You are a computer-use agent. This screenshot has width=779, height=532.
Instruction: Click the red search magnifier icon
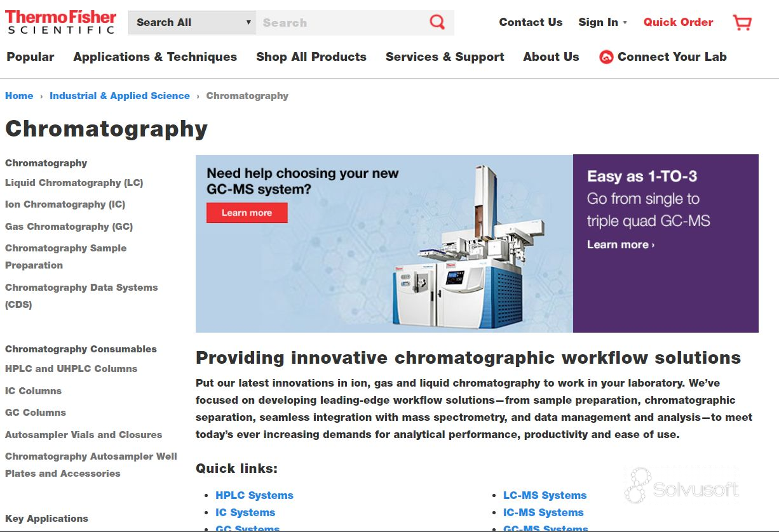[437, 22]
